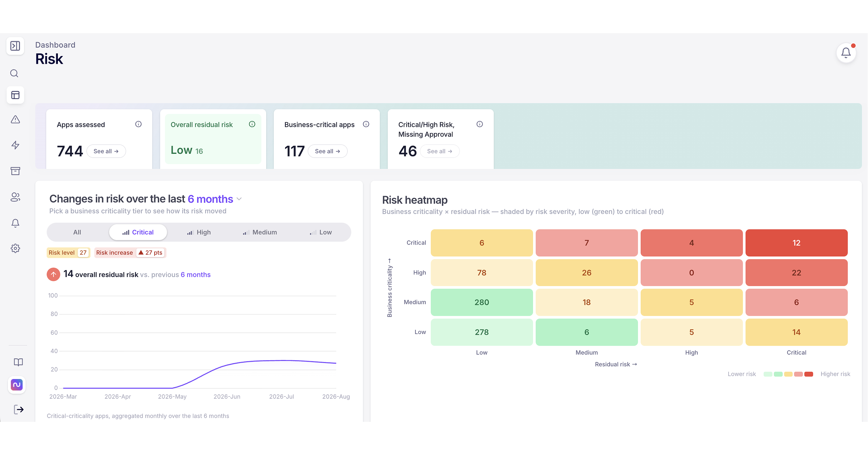The width and height of the screenshot is (868, 455).
Task: Show info for Business-critical apps card
Action: (366, 124)
